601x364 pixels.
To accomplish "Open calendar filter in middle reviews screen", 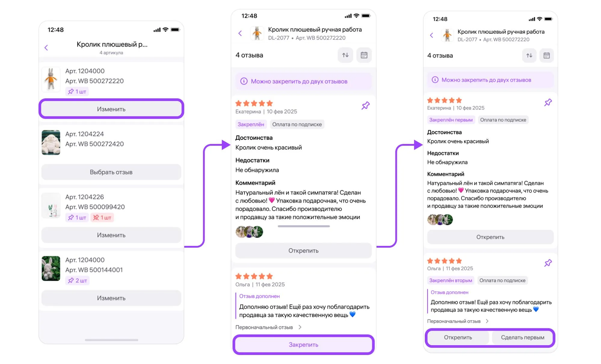I will click(364, 55).
